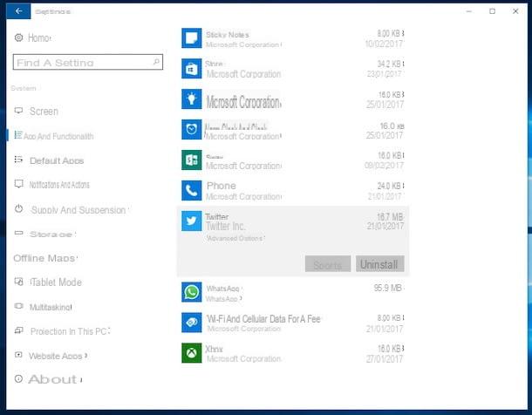
Task: Click the Default Apps list icon
Action: [x=18, y=160]
